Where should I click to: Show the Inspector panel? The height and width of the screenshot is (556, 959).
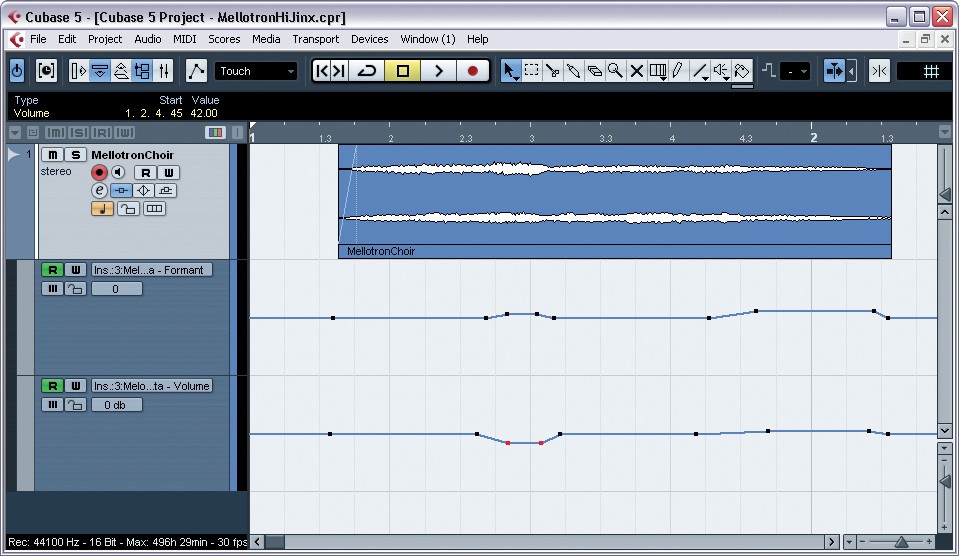78,71
